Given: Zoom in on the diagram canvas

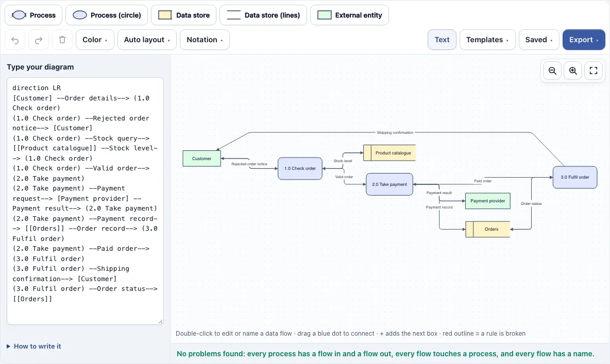Looking at the screenshot, I should (573, 71).
